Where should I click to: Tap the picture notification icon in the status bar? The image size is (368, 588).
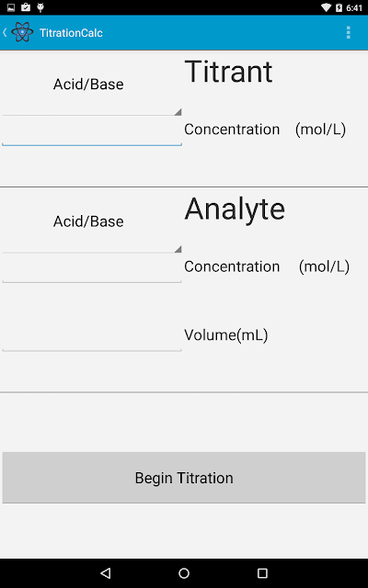(11, 7)
